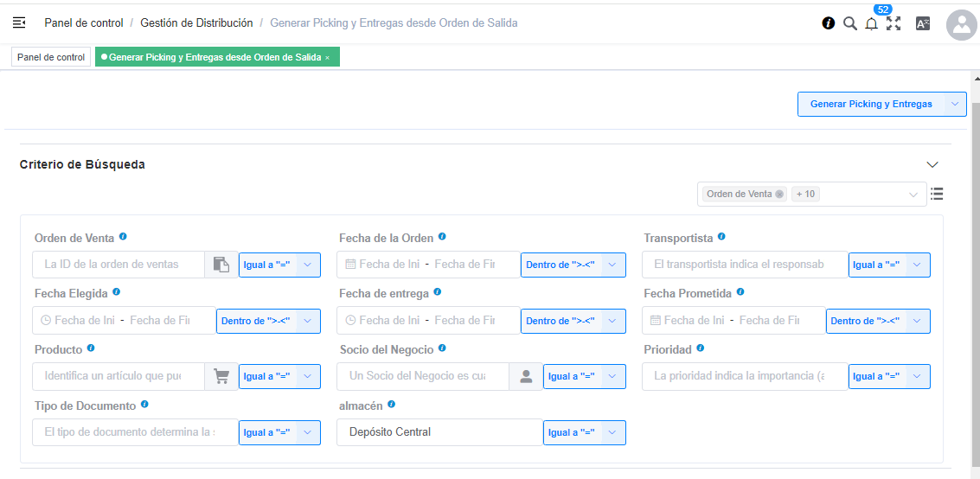Click the Generar Picking y Entregas button
980x479 pixels.
click(871, 105)
